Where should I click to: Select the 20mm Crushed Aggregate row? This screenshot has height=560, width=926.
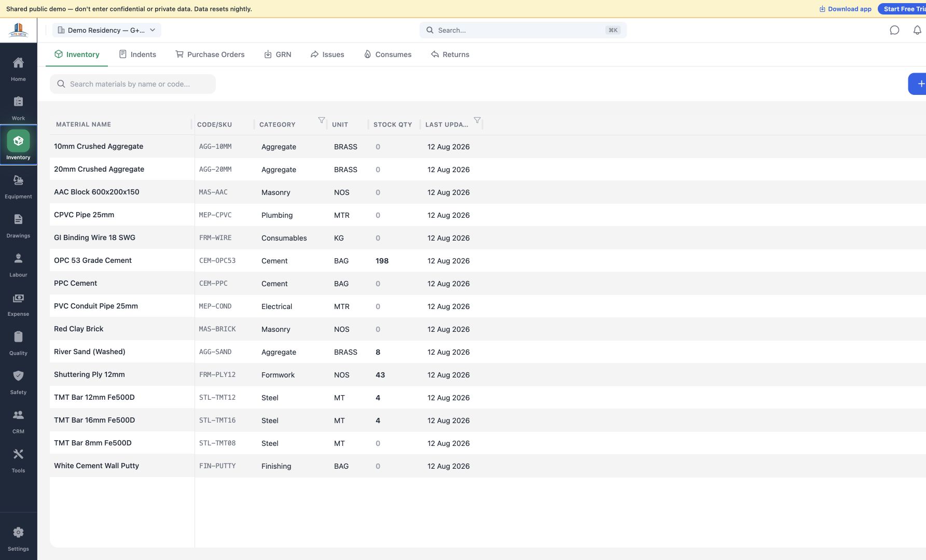pos(488,170)
